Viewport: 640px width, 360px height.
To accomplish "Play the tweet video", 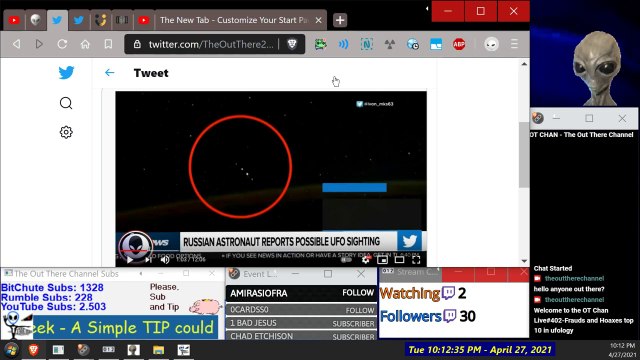I will 129,260.
